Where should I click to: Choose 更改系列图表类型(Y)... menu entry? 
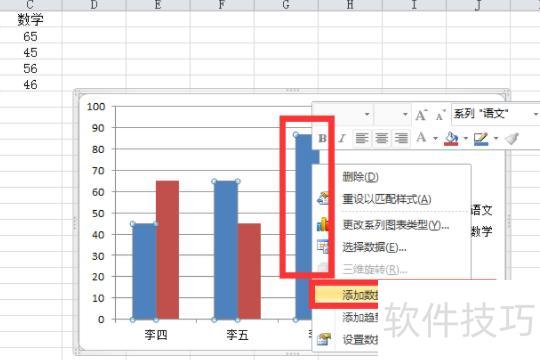[x=395, y=225]
